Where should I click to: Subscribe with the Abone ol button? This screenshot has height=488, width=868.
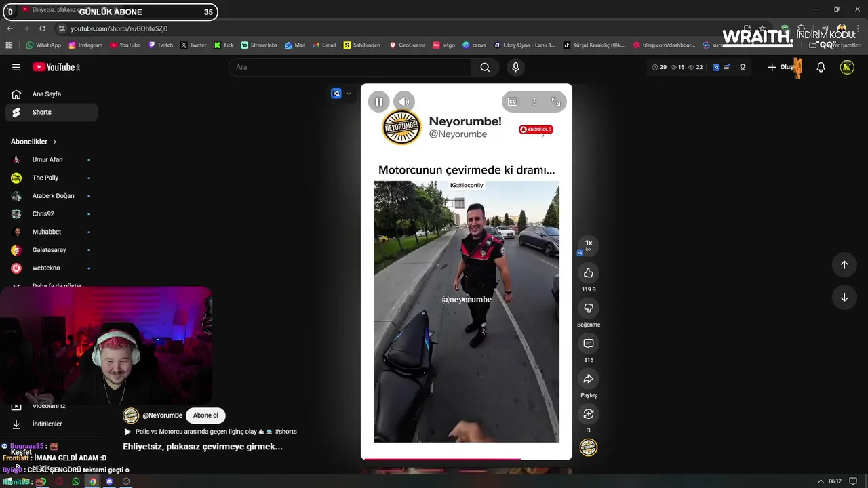pos(205,415)
